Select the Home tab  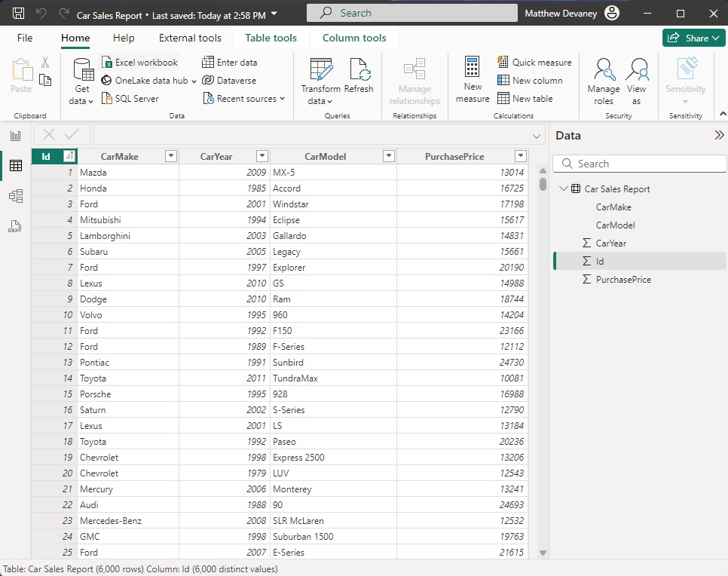pos(75,38)
